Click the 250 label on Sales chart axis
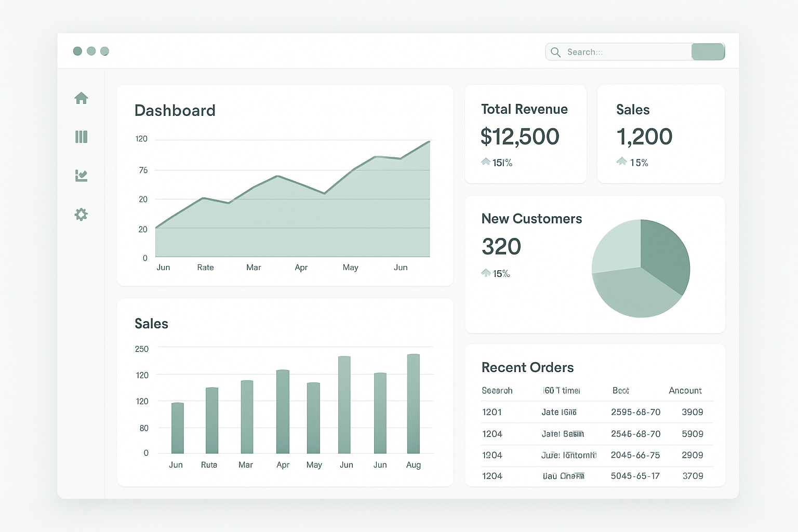The width and height of the screenshot is (798, 532). [142, 349]
